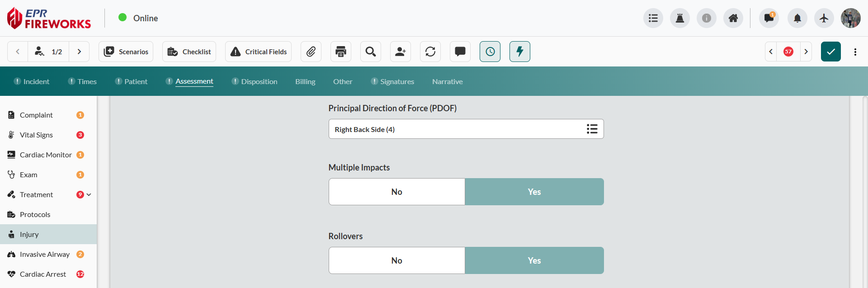
Task: Open the Checklist button
Action: [189, 52]
